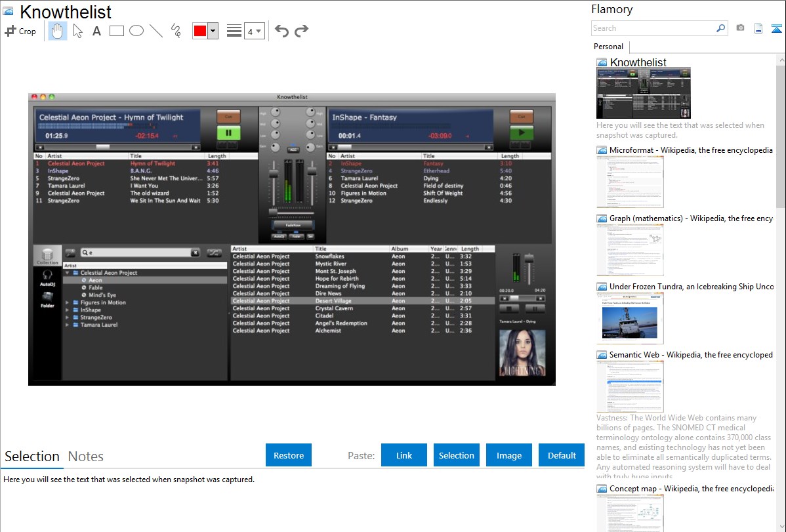Click the Shift Of Weight playlist row
Screen dimensions: 786x532
tap(439, 193)
